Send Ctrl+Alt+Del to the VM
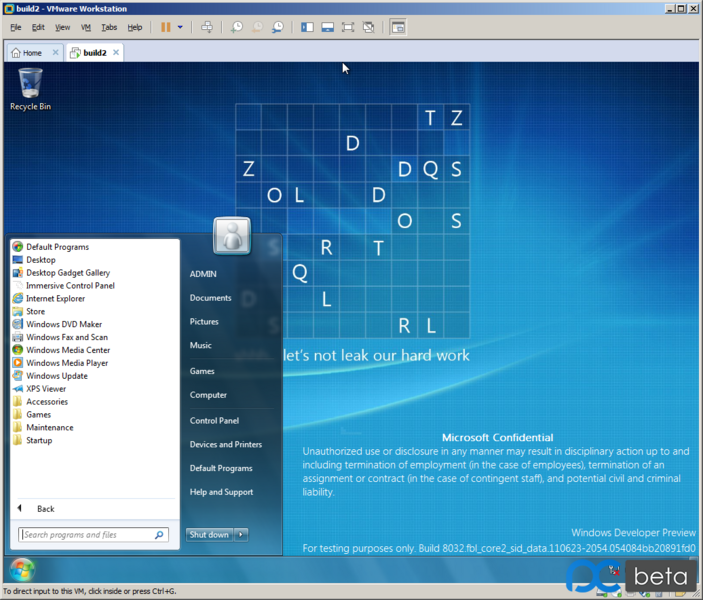 (x=207, y=27)
